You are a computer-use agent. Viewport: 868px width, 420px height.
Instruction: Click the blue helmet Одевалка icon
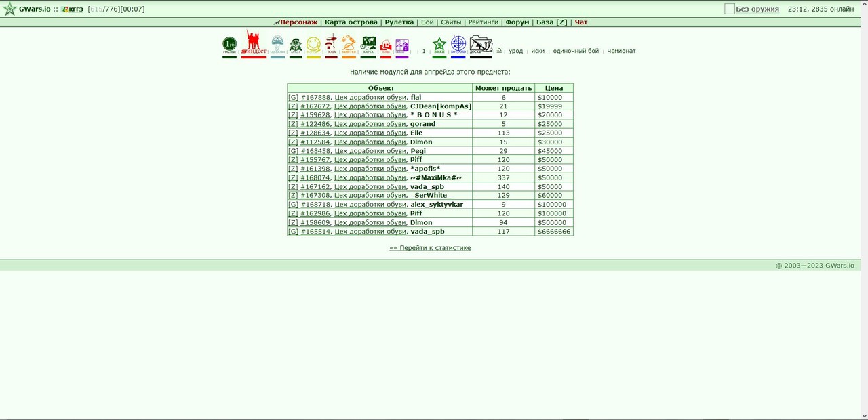(x=277, y=45)
